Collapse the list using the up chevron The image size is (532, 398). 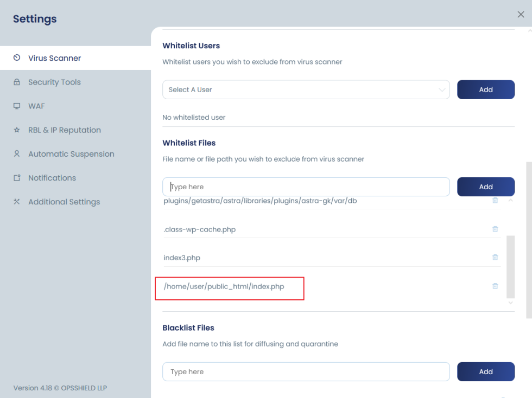[510, 200]
